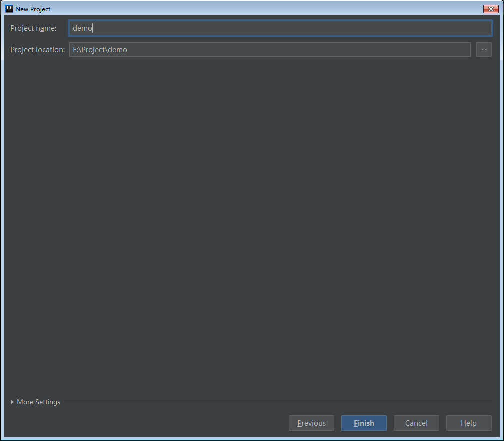Image resolution: width=504 pixels, height=441 pixels.
Task: Cancel the New Project dialog
Action: pos(416,423)
